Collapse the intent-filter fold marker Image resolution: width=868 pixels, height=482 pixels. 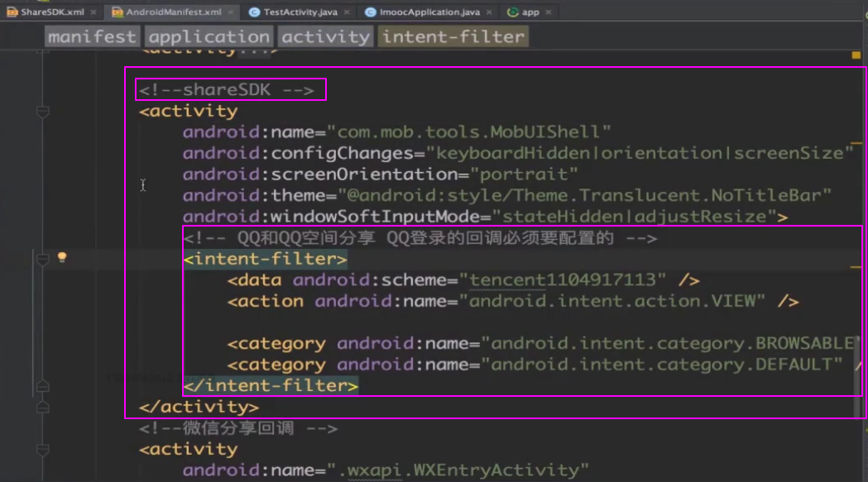(x=43, y=259)
